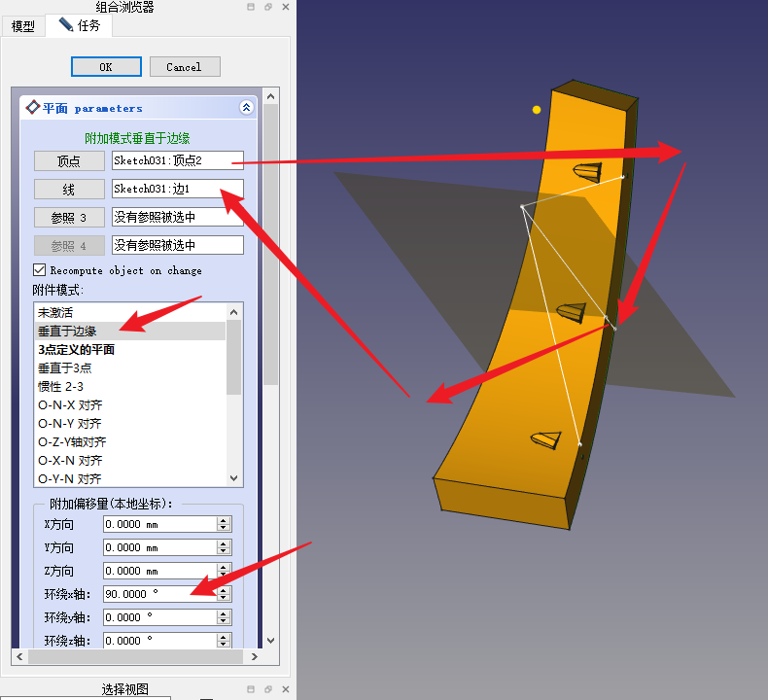Click task panel scroll left arrow
Image resolution: width=768 pixels, height=700 pixels.
(19, 657)
